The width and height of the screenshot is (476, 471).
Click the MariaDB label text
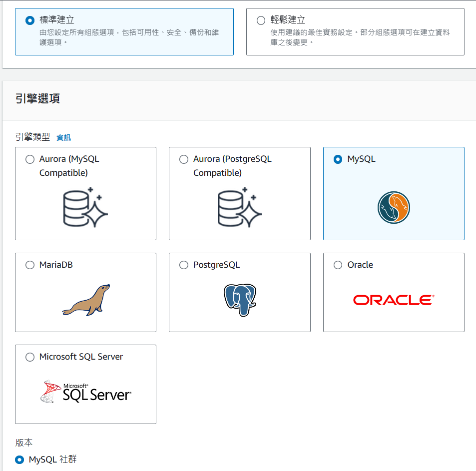[56, 265]
